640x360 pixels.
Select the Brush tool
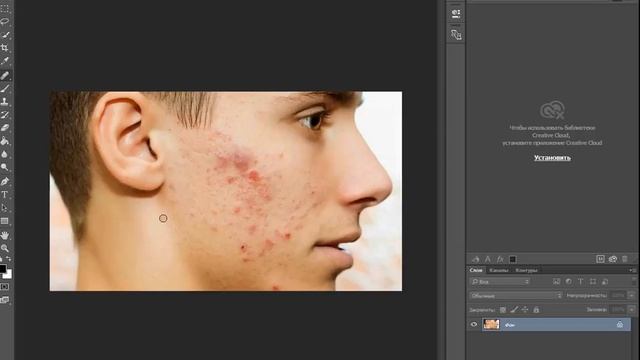(4, 88)
